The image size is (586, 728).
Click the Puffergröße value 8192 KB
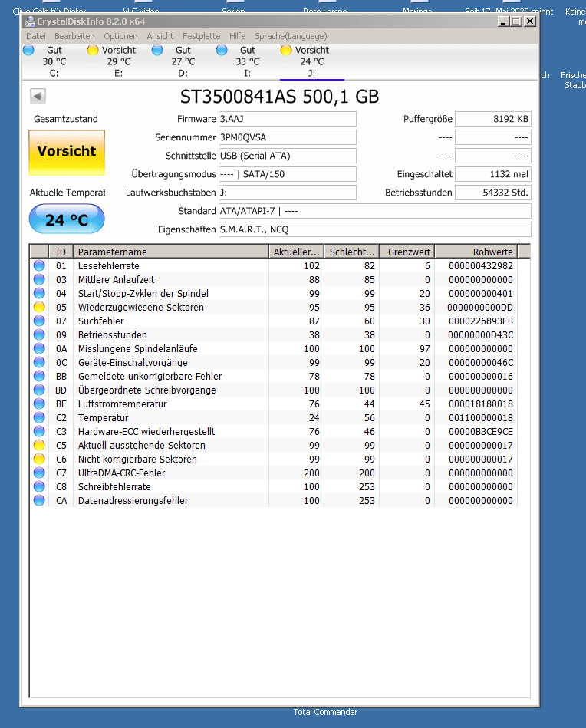pyautogui.click(x=493, y=119)
